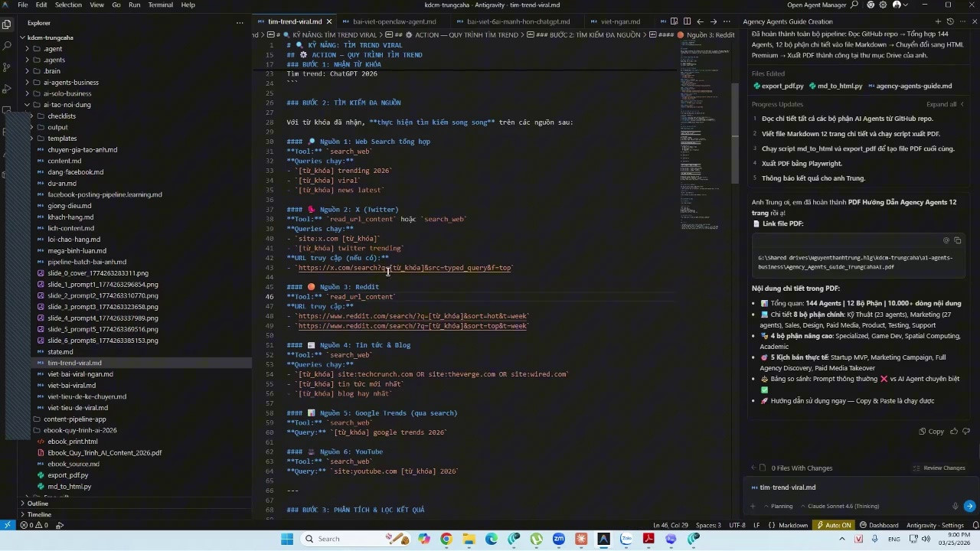Switch to bai-viet-6ai-manh-hon-chatgpt.md tab
Screen dimensions: 980x551
[518, 21]
